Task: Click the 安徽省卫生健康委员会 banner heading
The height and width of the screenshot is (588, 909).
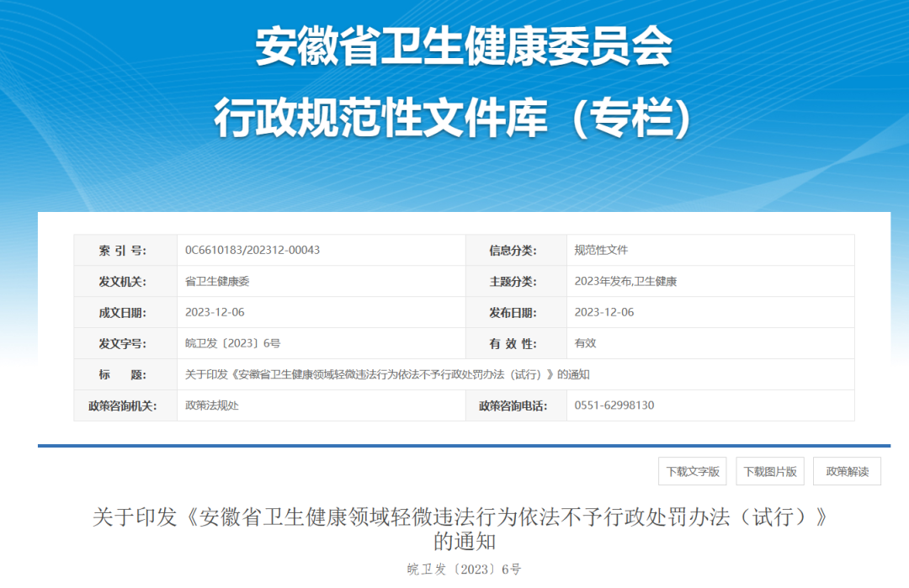Action: tap(464, 46)
